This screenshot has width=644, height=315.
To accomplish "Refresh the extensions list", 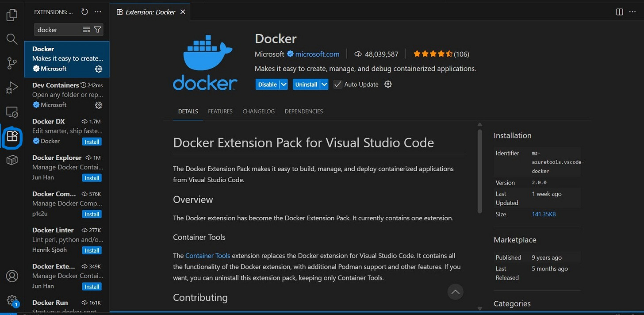I will tap(84, 12).
